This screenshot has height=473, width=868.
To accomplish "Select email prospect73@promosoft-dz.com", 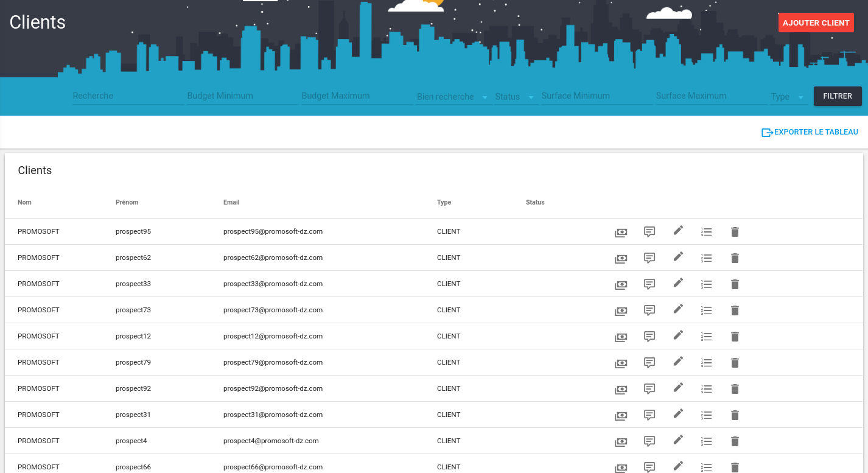I will coord(273,310).
